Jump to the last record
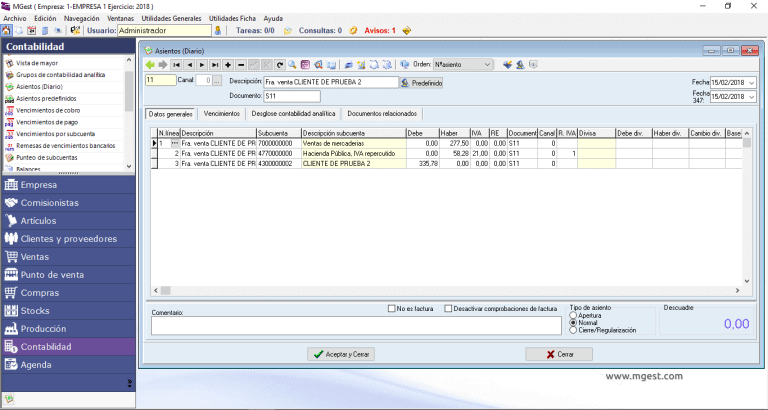The height and width of the screenshot is (410, 768). click(x=215, y=65)
